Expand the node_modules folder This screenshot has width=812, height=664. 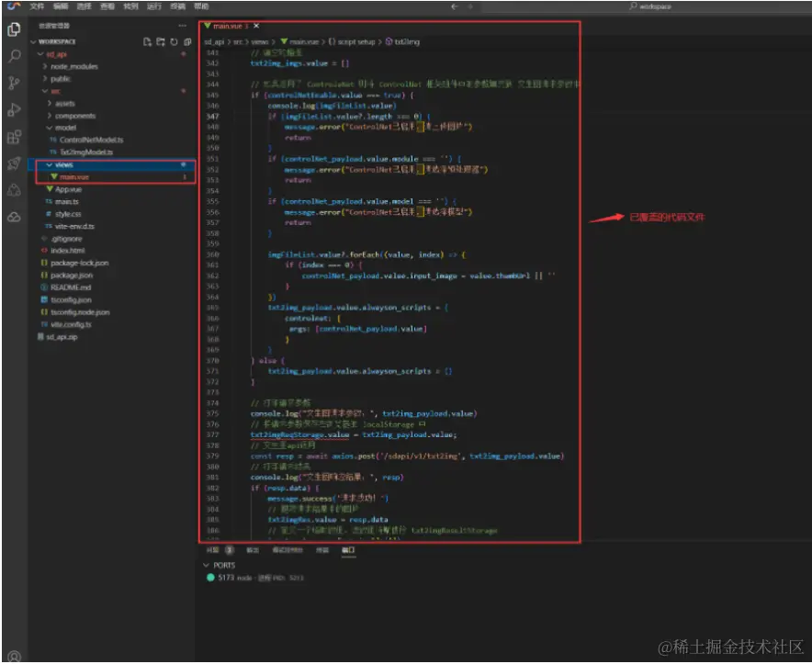pyautogui.click(x=44, y=66)
